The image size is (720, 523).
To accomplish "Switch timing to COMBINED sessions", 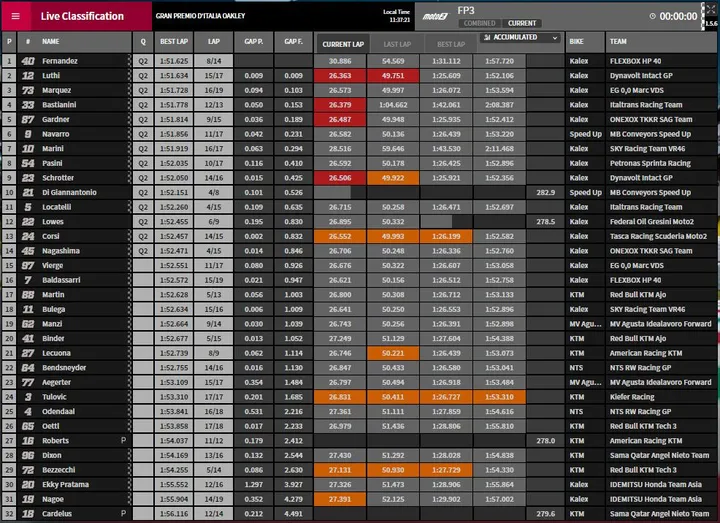I will (x=479, y=23).
